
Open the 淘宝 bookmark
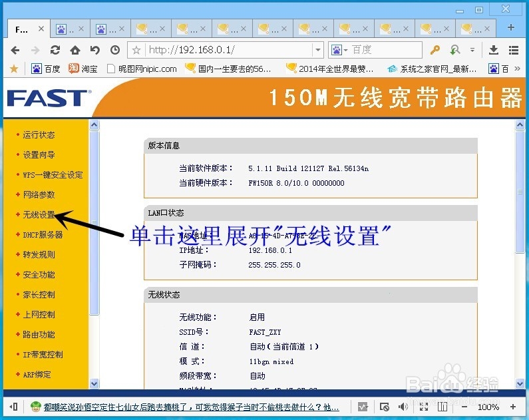click(x=83, y=69)
